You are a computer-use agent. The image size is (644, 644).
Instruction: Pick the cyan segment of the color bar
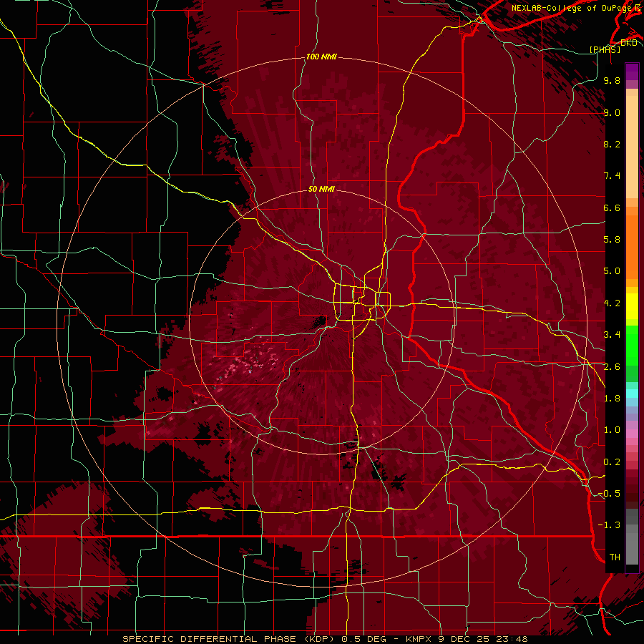tap(632, 394)
